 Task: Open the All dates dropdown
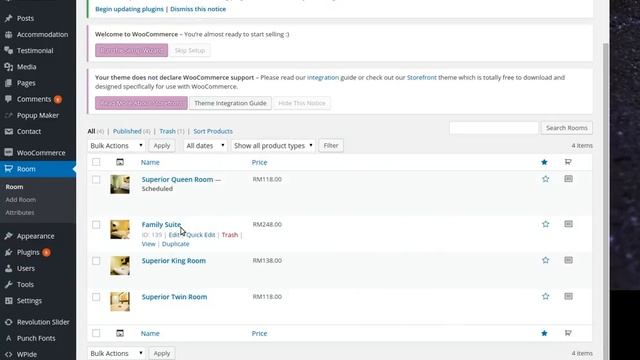click(x=205, y=146)
